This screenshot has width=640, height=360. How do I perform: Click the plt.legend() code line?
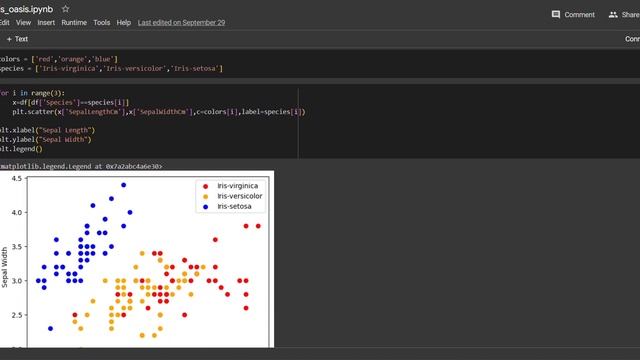point(21,149)
